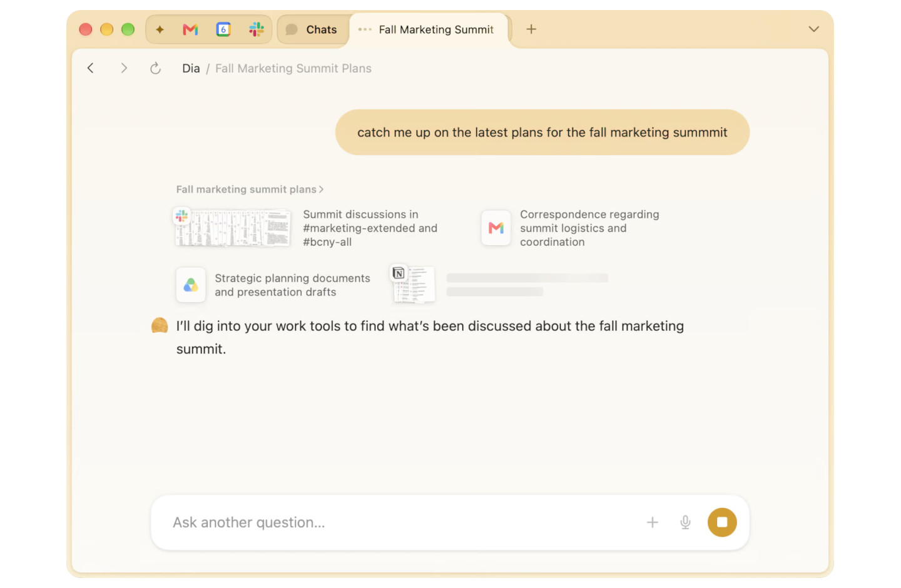Image resolution: width=901 pixels, height=588 pixels.
Task: Open the Notion document thumbnail
Action: coord(413,285)
